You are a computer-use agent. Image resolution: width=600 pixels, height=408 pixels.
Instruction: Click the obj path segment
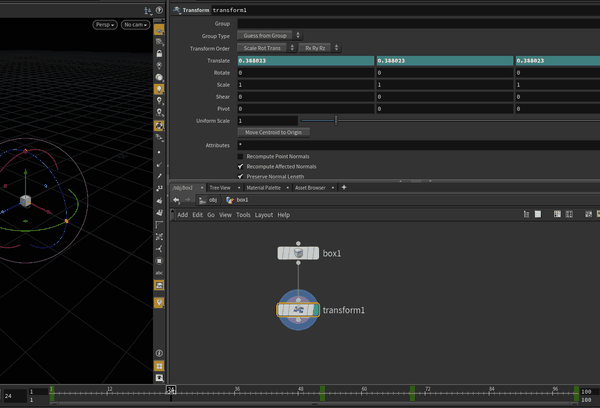(209, 200)
